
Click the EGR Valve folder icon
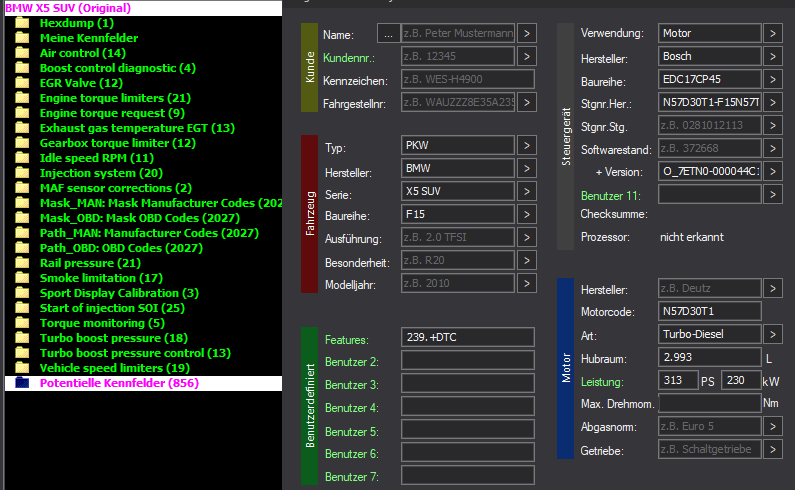coord(22,83)
